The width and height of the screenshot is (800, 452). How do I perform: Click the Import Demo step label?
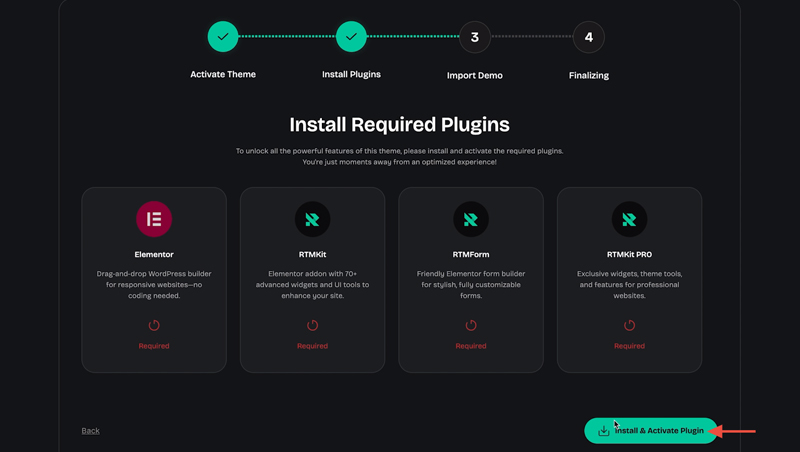point(474,76)
